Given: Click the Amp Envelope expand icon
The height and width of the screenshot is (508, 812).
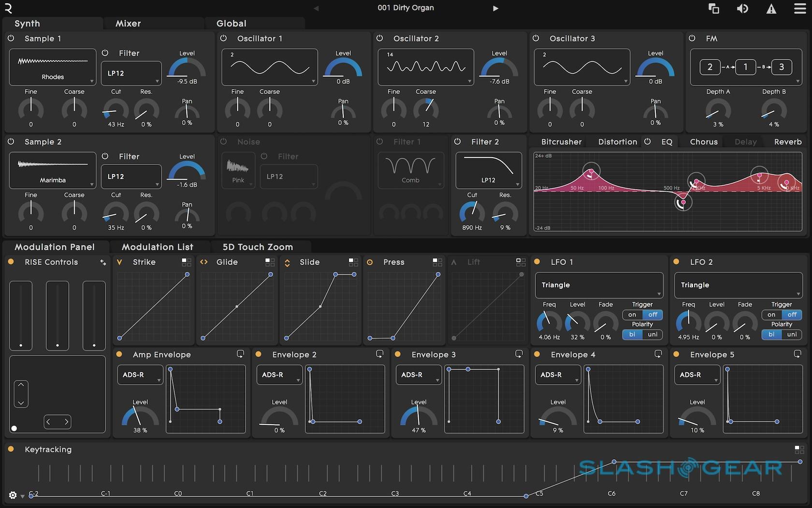Looking at the screenshot, I should (240, 354).
